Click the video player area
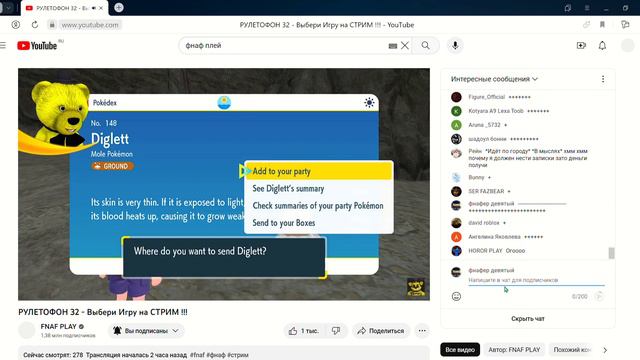 click(224, 184)
